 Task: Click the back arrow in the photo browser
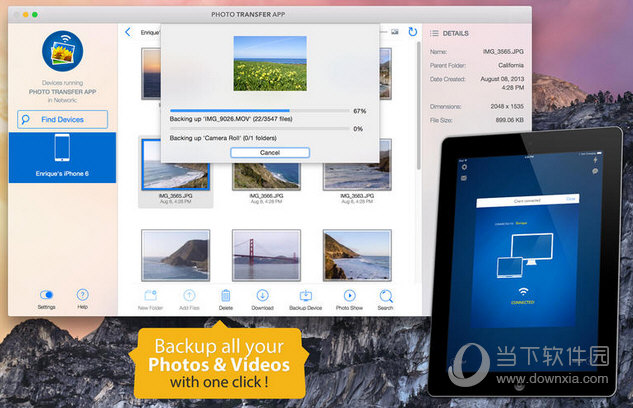(128, 32)
